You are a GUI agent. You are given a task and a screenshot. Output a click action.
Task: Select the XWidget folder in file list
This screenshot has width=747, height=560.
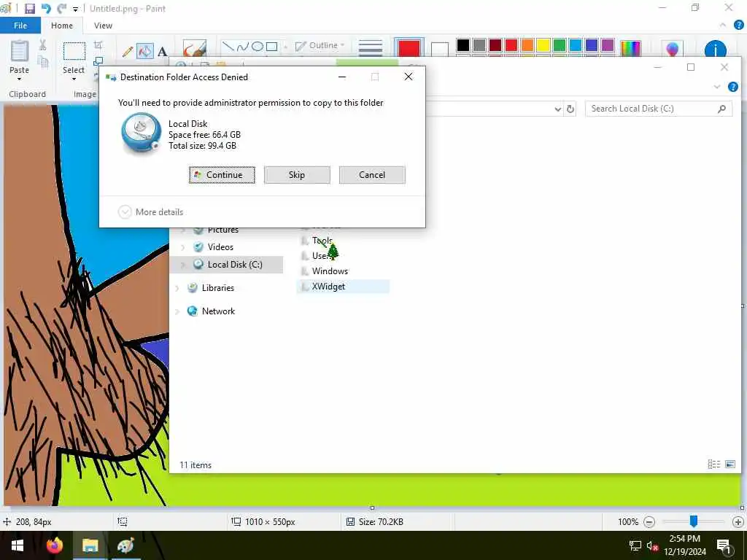pos(343,287)
